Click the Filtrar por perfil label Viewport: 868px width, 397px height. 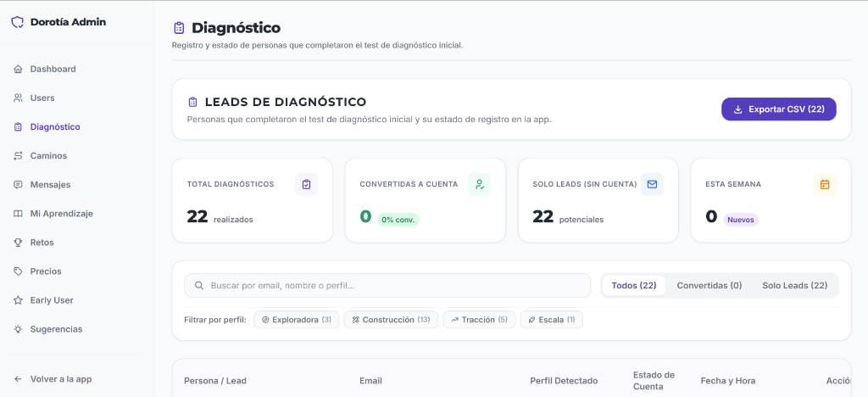(x=214, y=320)
